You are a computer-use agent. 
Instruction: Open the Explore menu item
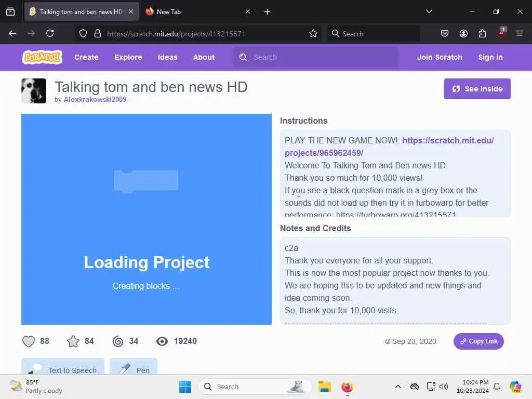click(x=128, y=57)
